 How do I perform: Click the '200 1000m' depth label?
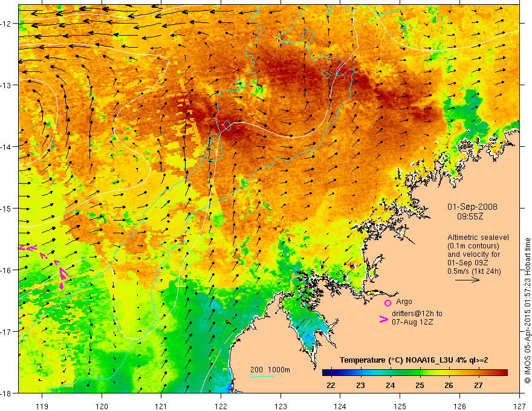pyautogui.click(x=270, y=370)
